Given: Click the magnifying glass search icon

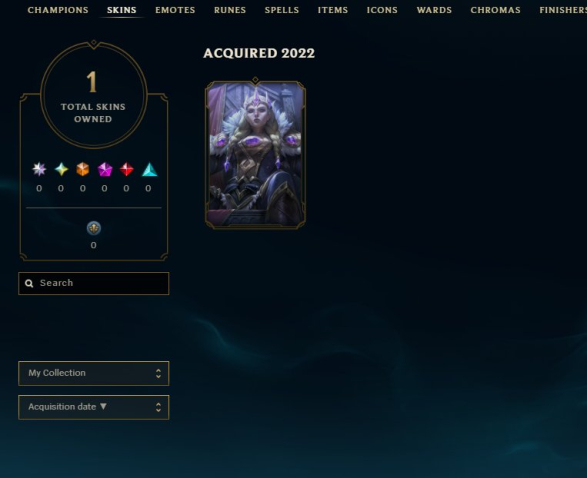Looking at the screenshot, I should pyautogui.click(x=29, y=283).
